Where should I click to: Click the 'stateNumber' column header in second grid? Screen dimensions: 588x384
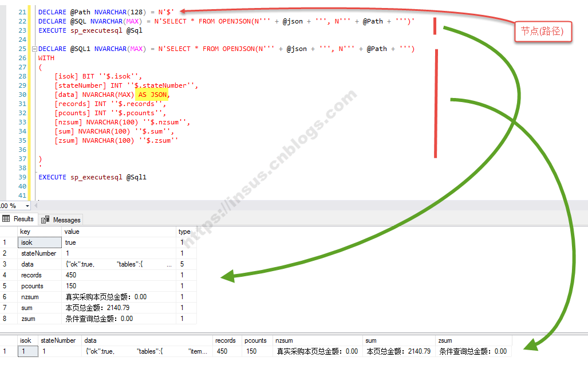58,340
